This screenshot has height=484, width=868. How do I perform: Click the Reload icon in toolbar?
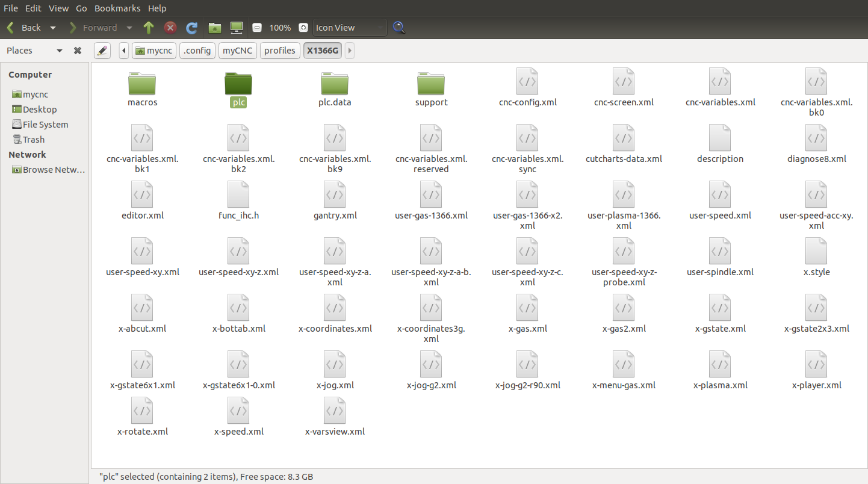click(192, 28)
